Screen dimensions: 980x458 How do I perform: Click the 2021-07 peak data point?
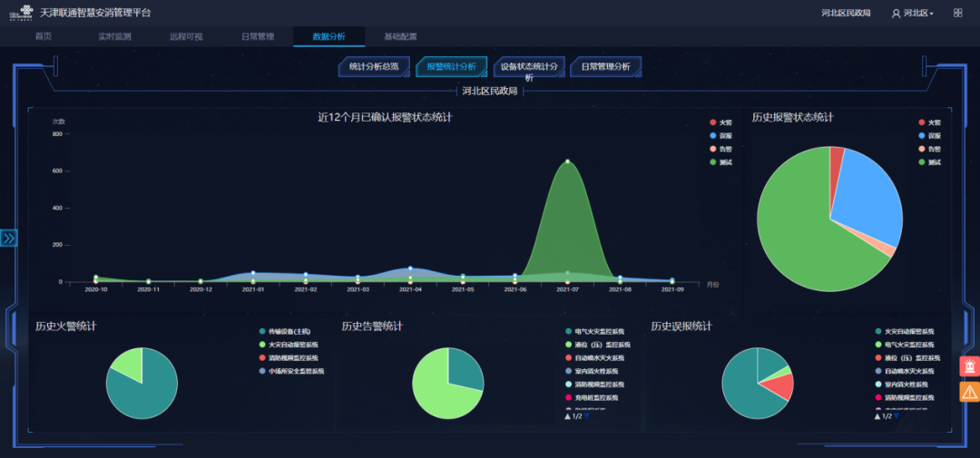click(567, 161)
